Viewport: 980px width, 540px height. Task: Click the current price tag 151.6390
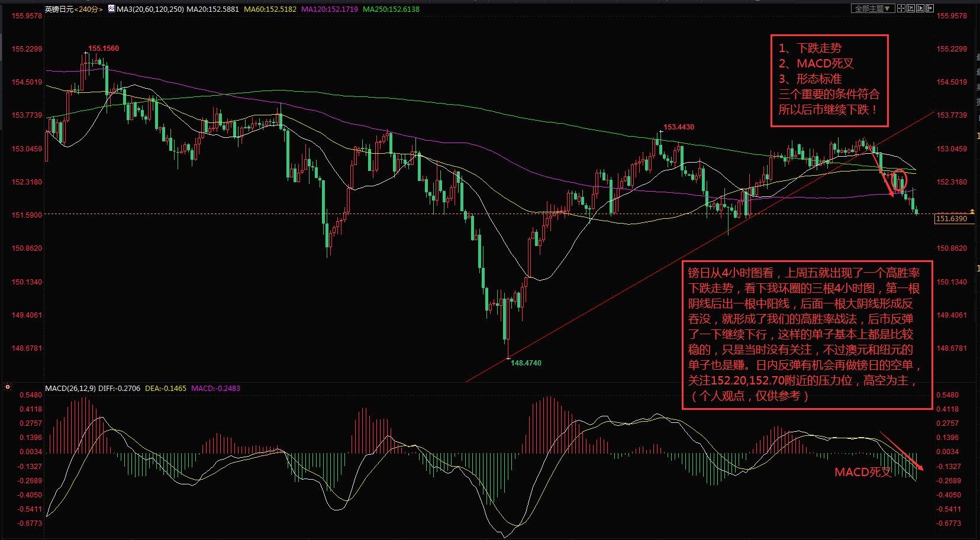coord(952,219)
